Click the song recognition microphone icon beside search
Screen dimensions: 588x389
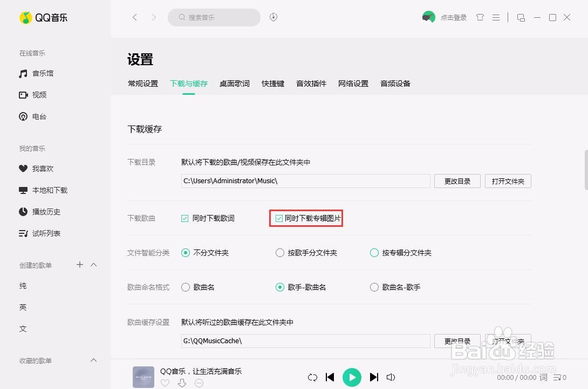tap(274, 17)
